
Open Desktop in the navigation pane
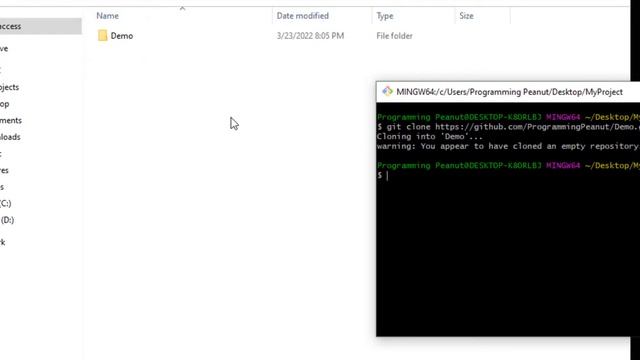pos(4,104)
